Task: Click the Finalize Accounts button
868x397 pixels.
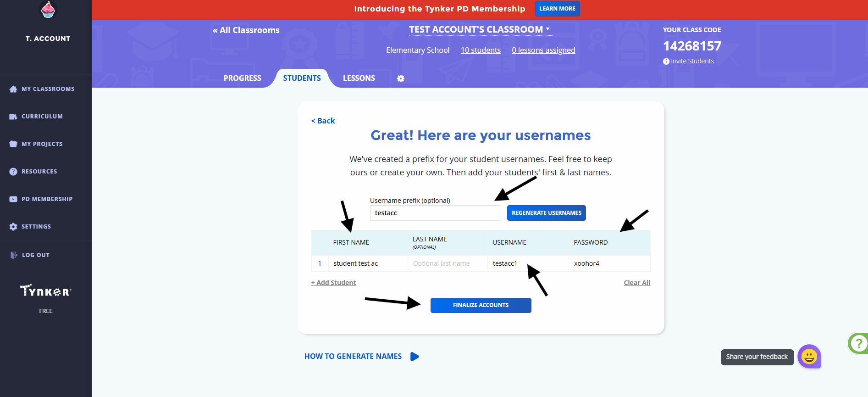Action: coord(481,305)
